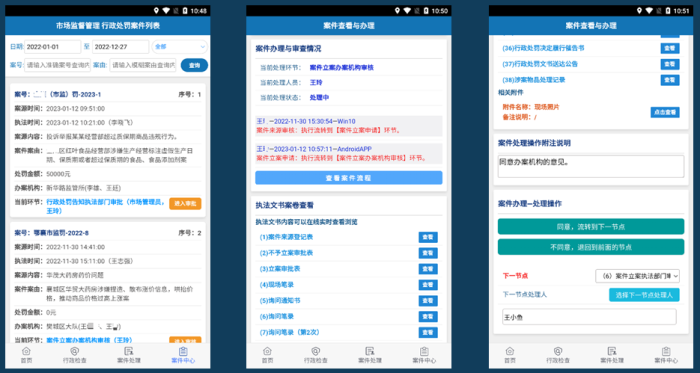Focus the 案号 exact case number input
Screen dimensions: 700x373
[x=57, y=65]
